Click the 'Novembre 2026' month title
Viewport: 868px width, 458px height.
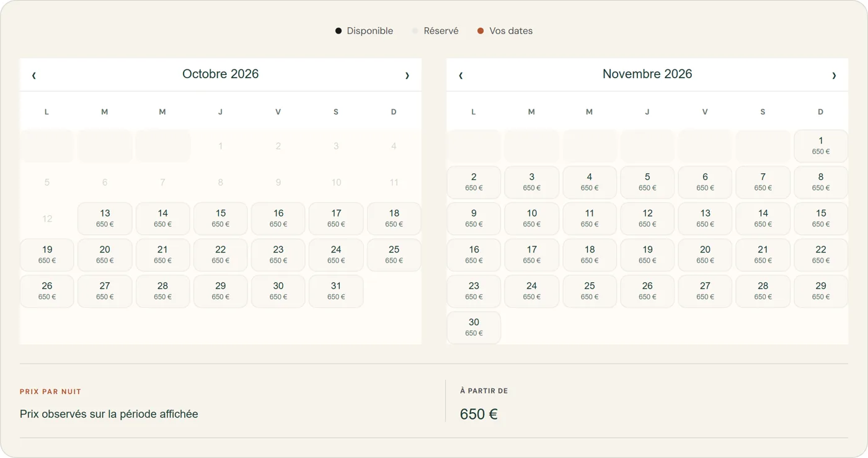647,74
